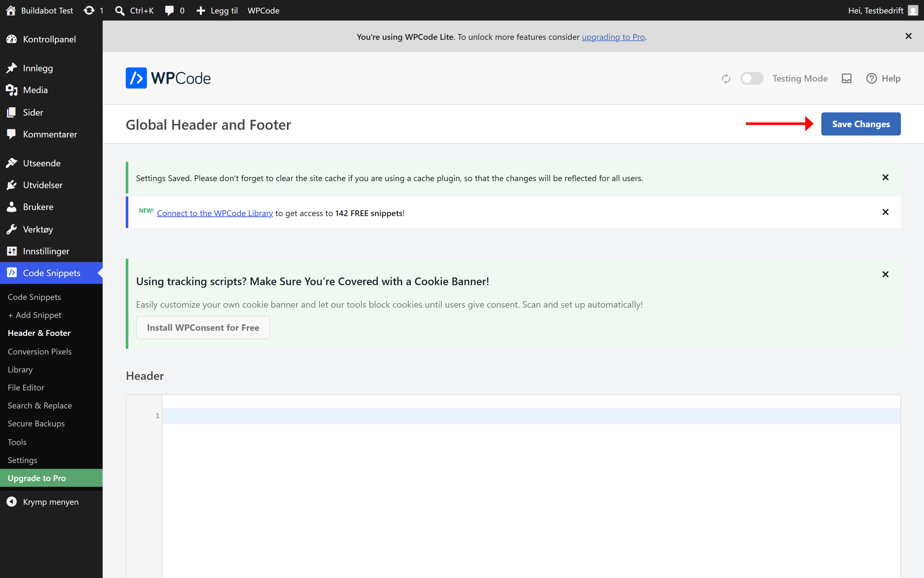This screenshot has height=578, width=924.
Task: Click into the Header code editor line 1
Action: click(x=531, y=416)
